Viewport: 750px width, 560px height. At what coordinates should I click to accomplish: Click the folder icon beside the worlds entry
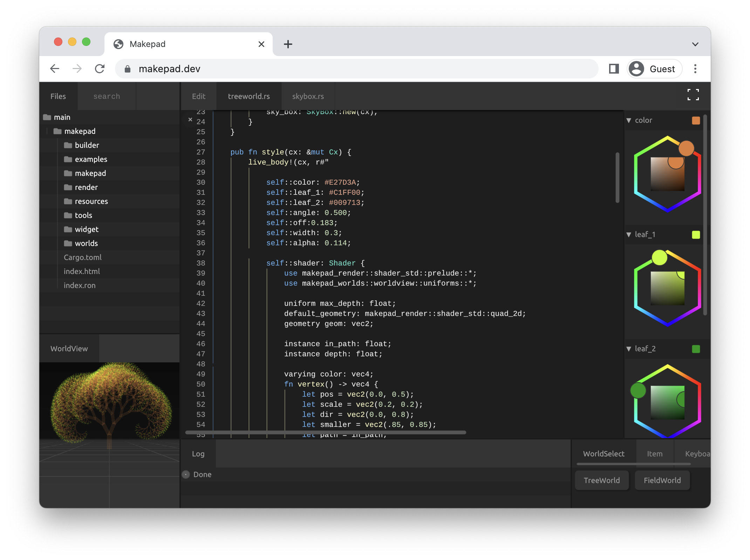[68, 243]
